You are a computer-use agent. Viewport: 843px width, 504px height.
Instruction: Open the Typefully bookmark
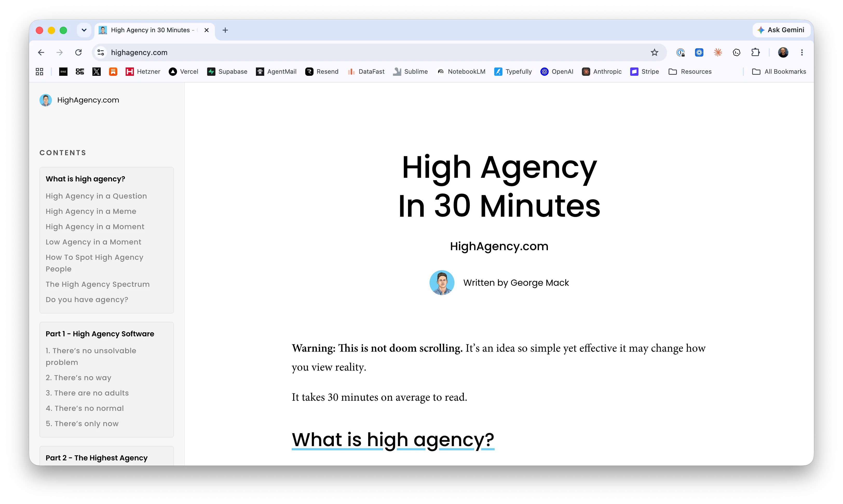pyautogui.click(x=513, y=71)
